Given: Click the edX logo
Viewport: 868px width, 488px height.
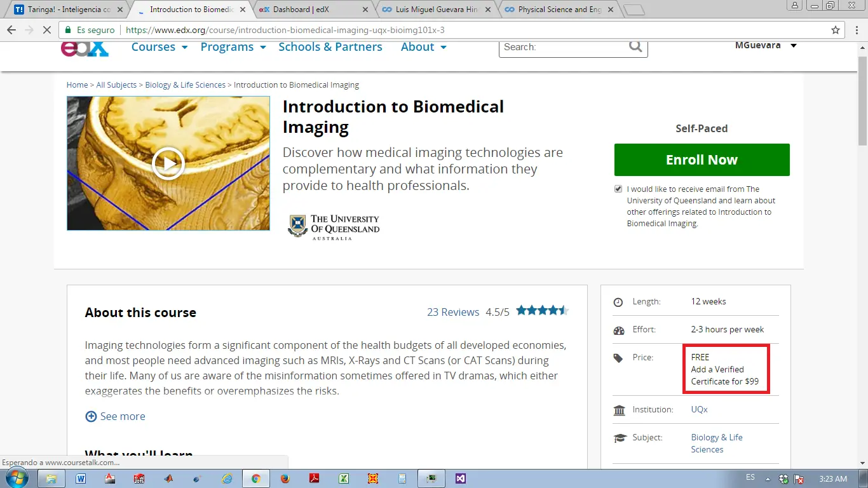Looking at the screenshot, I should tap(85, 48).
